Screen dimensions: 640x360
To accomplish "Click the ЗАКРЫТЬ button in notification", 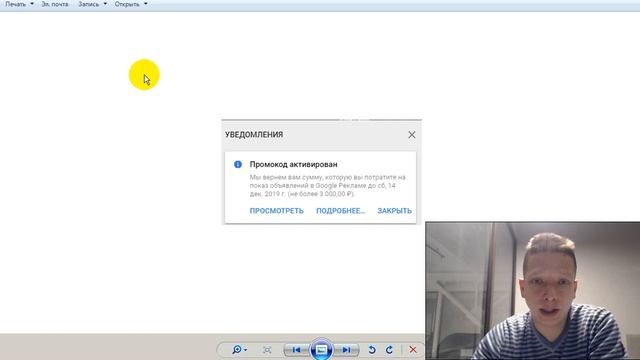I will (x=394, y=211).
